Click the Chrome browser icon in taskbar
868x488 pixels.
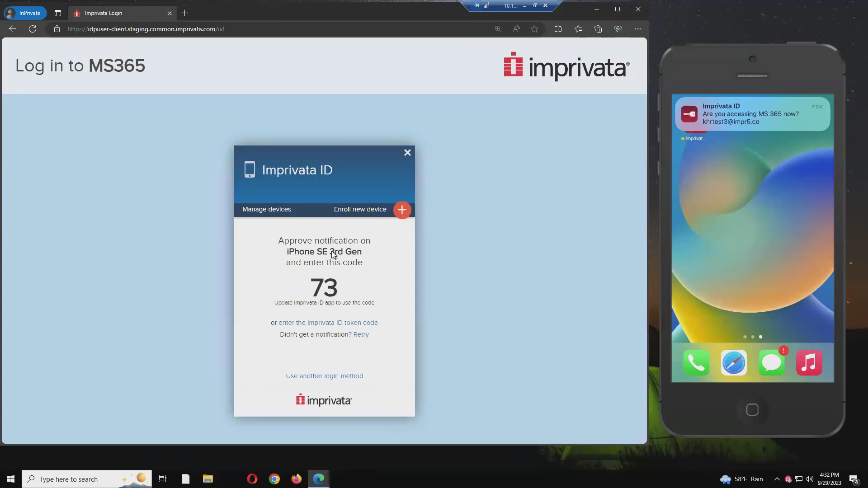pos(274,480)
